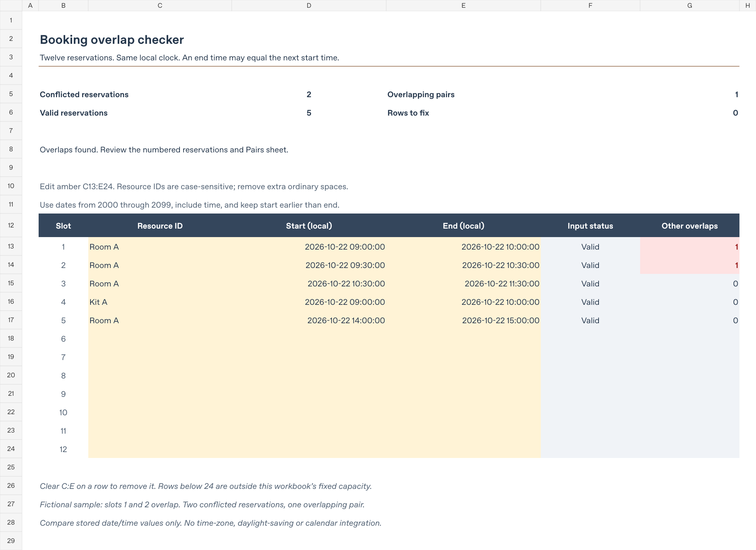Click the 'Kit A' resource cell
Viewport: 756px width, 550px height.
[x=160, y=302]
